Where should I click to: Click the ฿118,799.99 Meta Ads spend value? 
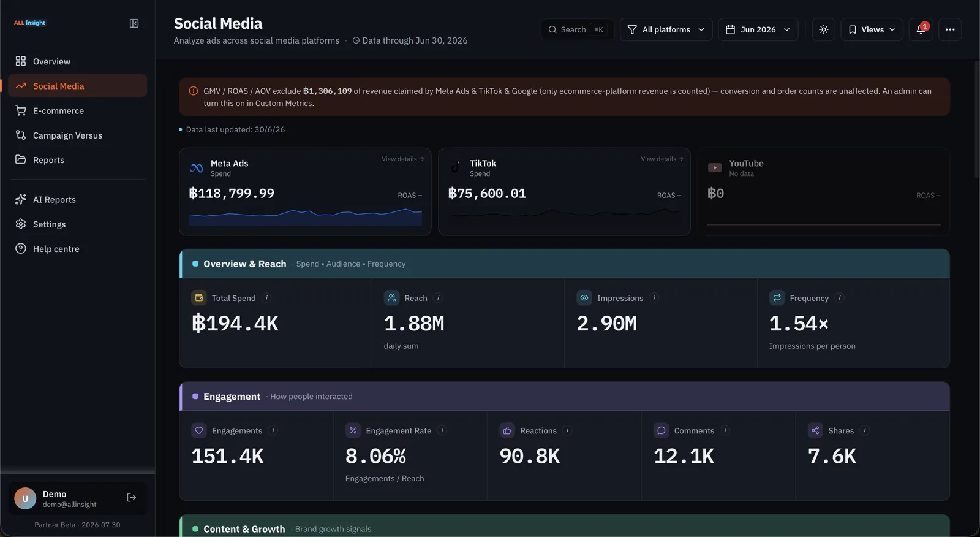pyautogui.click(x=232, y=194)
